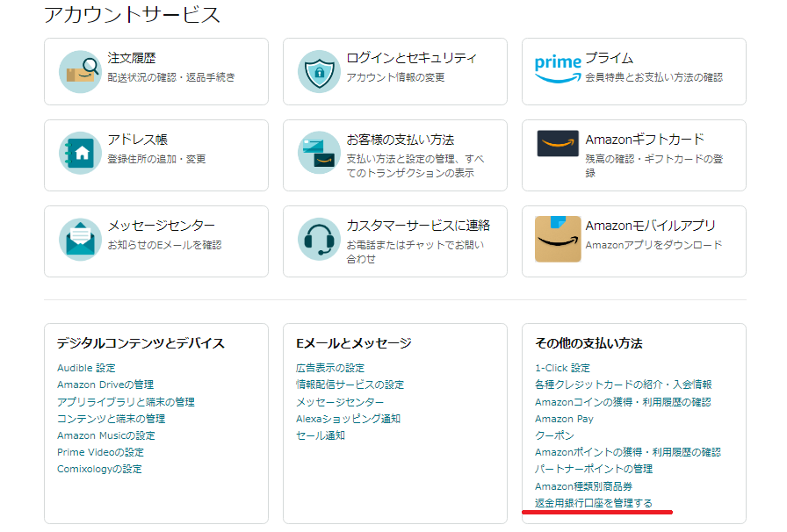Click その他の支払い方法 section heading
Image resolution: width=787 pixels, height=532 pixels.
588,343
